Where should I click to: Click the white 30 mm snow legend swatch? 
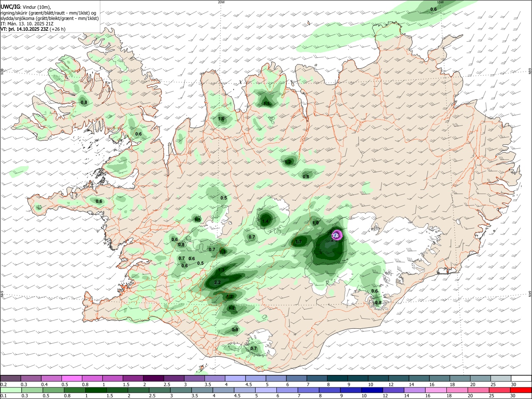(521, 378)
